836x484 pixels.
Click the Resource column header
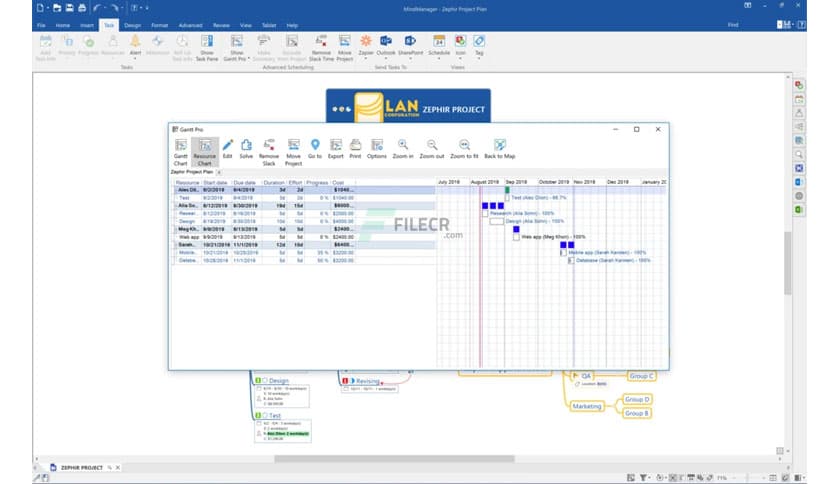(187, 182)
